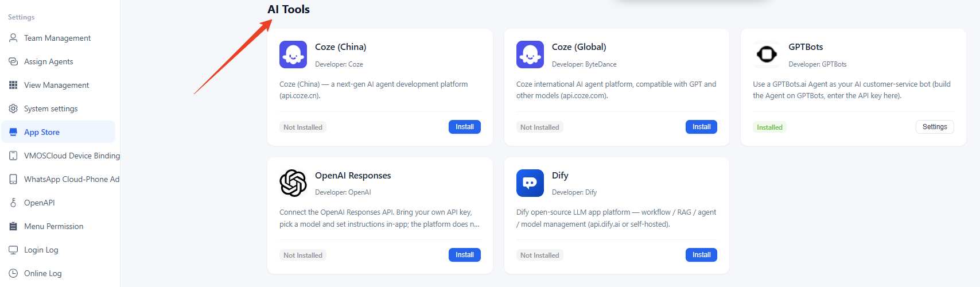Click the Assign Agents chat icon
This screenshot has width=980, height=287.
(13, 61)
